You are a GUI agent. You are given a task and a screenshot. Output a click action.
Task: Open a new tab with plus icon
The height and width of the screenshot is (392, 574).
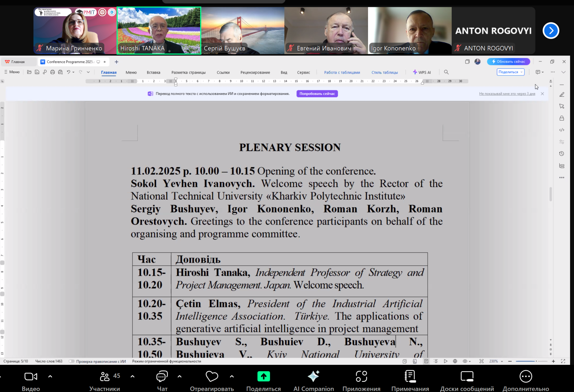117,62
